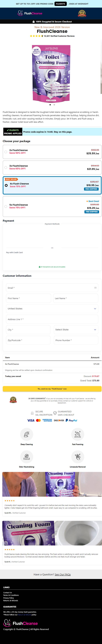This screenshot has height=644, width=102.
Task: Select the 5x FlushCleanse package radio
Action: [x=6, y=206]
